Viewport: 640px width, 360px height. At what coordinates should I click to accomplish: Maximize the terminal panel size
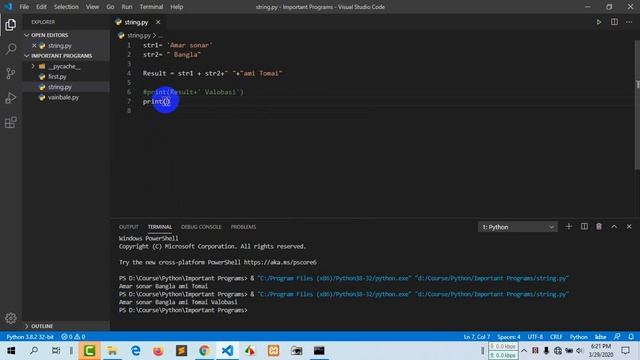(614, 227)
